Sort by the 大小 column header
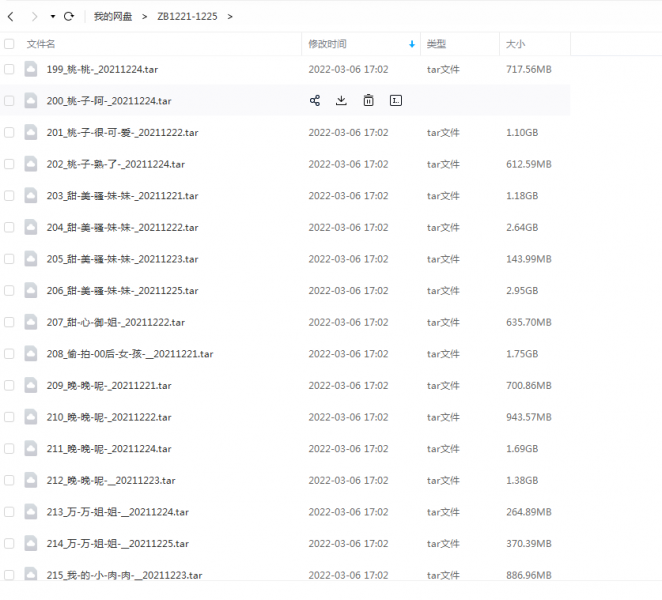662x600 pixels. click(x=515, y=44)
